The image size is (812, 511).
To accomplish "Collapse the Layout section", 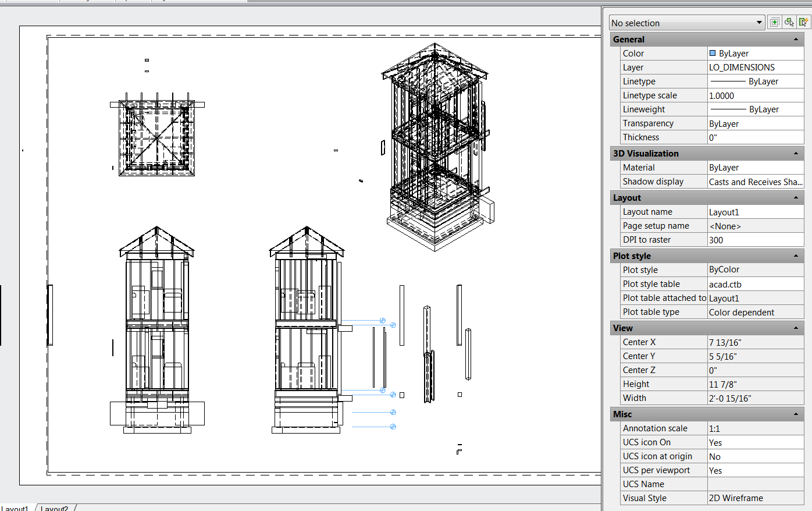I will (796, 197).
